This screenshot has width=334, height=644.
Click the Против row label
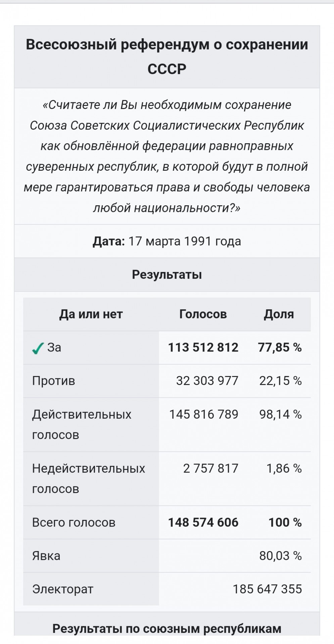[x=54, y=381]
